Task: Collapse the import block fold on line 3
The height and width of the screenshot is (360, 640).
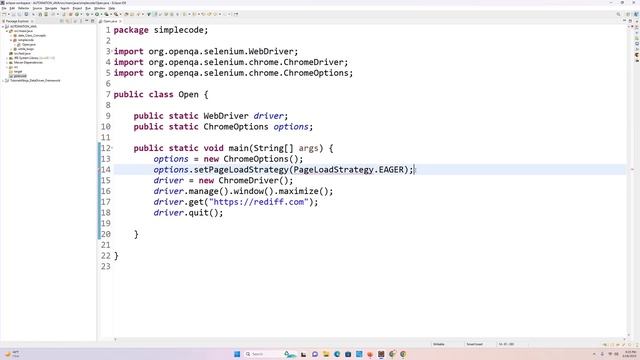Action: pyautogui.click(x=112, y=51)
